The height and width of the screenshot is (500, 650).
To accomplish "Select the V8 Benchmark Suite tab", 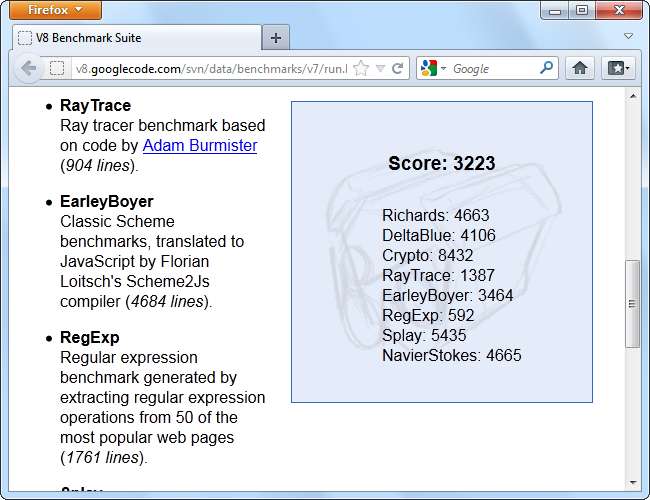I will click(135, 38).
